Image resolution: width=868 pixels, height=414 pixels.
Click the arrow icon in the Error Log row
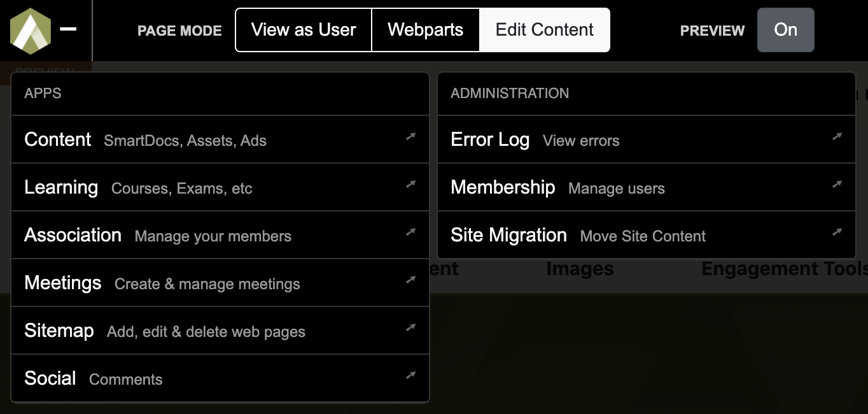[837, 136]
